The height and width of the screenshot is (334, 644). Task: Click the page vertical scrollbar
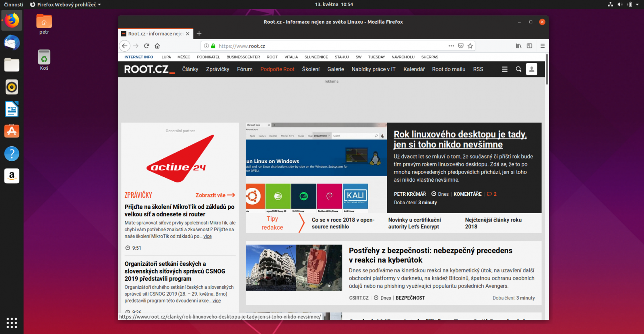(x=547, y=68)
